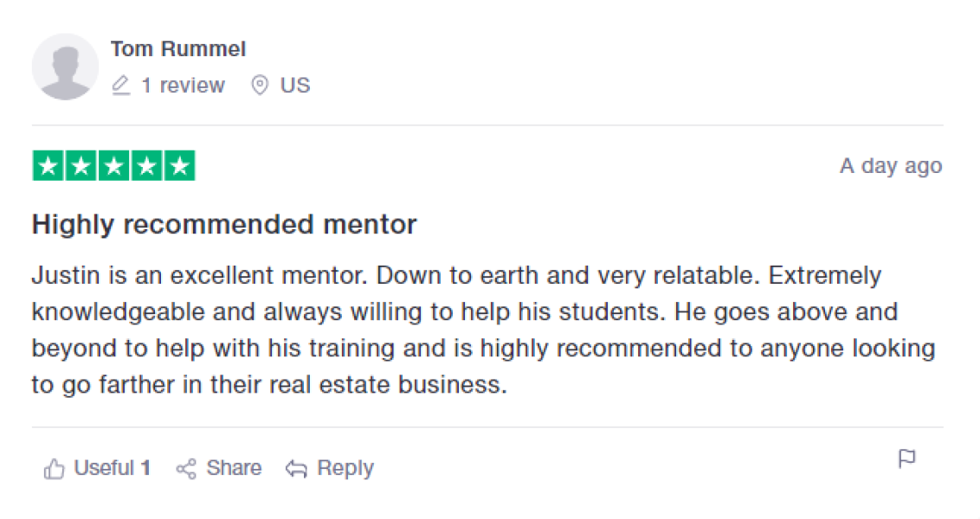Viewport: 980px width, 519px height.
Task: Click the US country label
Action: pos(295,86)
